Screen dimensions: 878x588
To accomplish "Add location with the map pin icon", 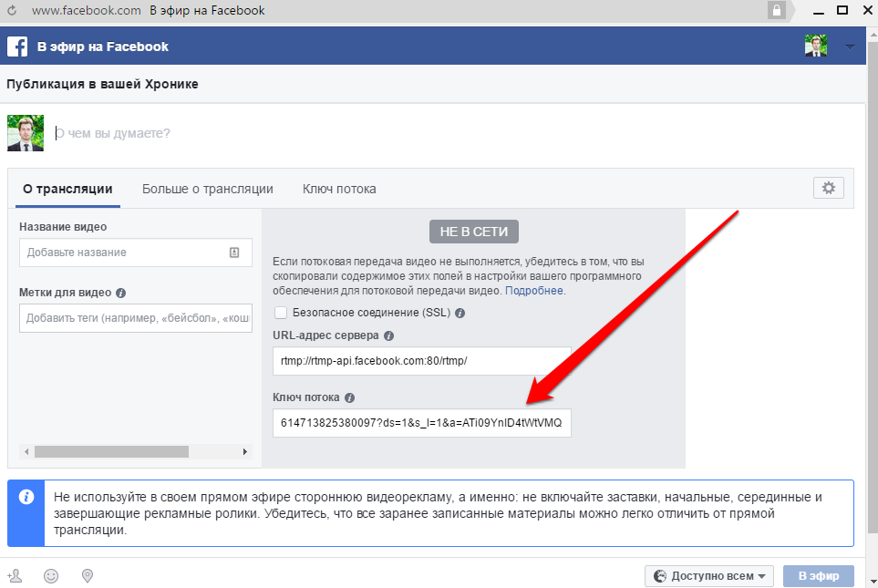I will [x=88, y=575].
